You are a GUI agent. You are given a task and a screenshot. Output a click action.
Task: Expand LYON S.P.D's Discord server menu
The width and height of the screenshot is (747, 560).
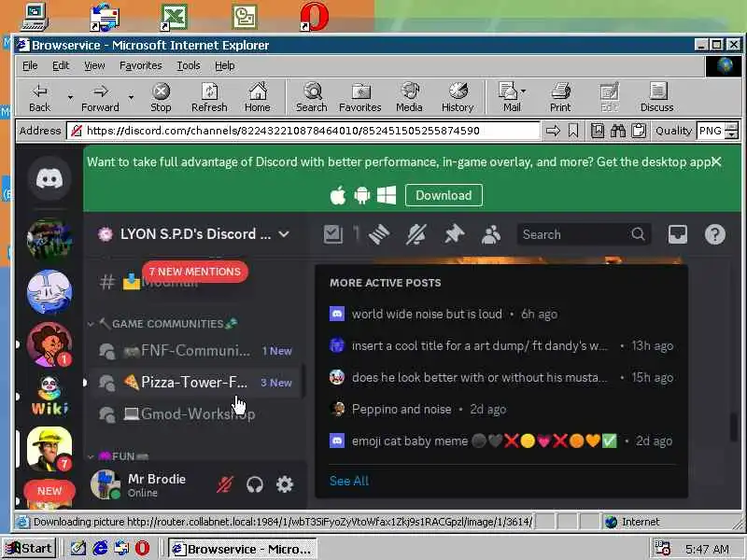pos(193,234)
